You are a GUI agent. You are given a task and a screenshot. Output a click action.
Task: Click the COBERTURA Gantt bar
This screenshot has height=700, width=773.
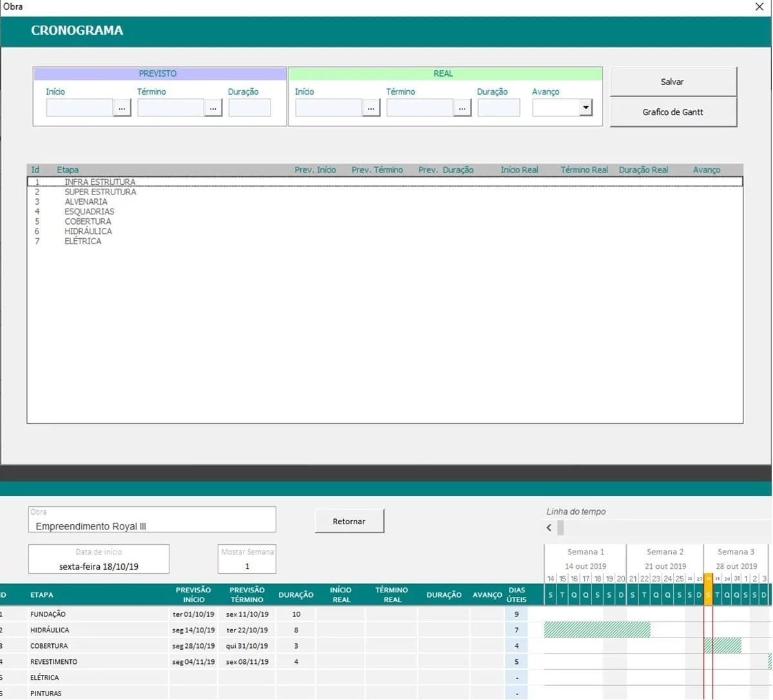(x=723, y=646)
